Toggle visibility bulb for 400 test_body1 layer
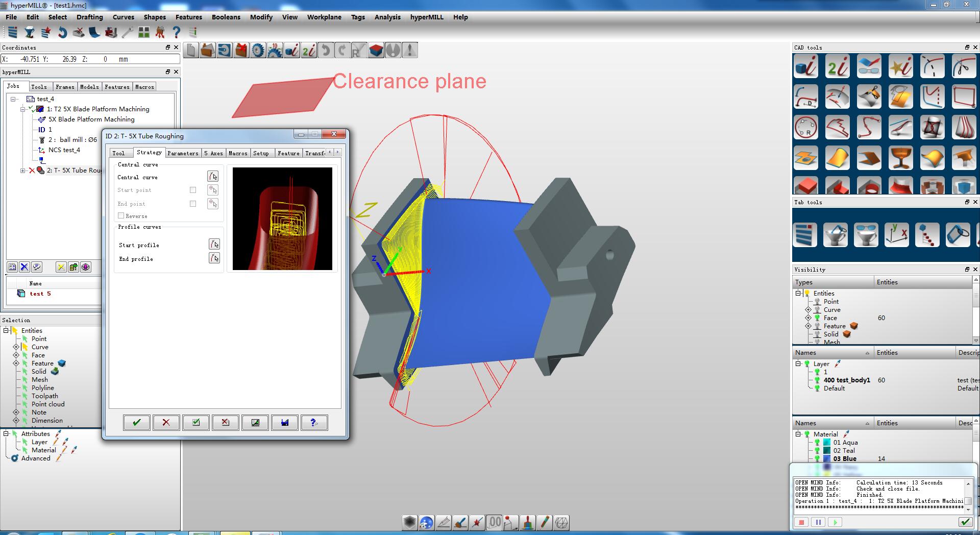The image size is (980, 535). coord(817,380)
